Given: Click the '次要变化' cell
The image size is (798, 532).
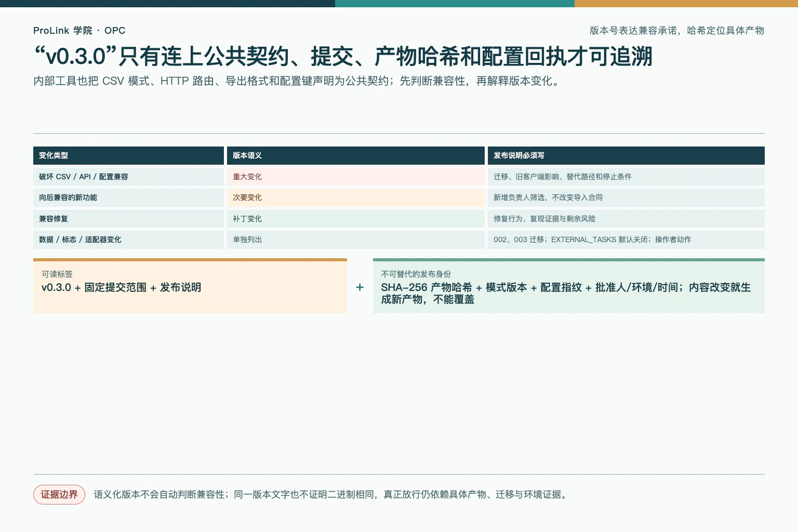Looking at the screenshot, I should pyautogui.click(x=356, y=197).
